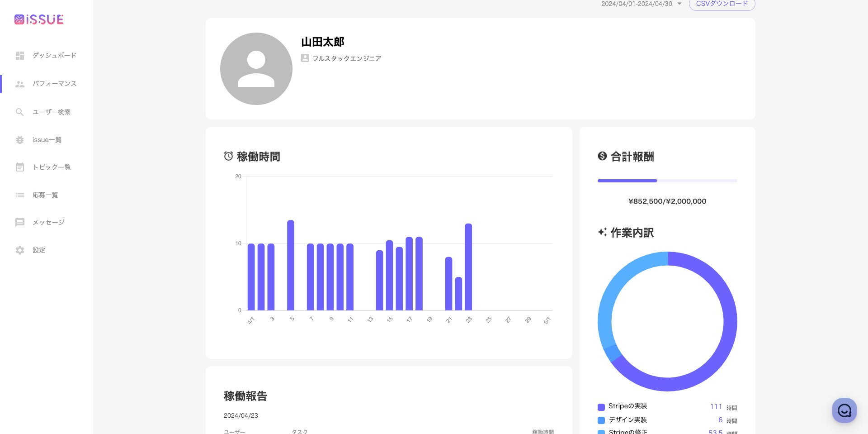This screenshot has width=868, height=434.
Task: Click the blue swatch for デザイン実装
Action: 601,420
